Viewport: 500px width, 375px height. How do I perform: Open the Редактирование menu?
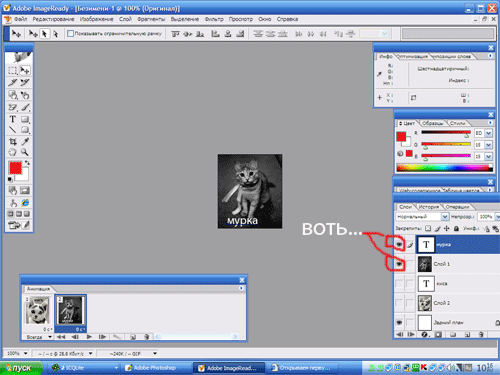(x=53, y=19)
